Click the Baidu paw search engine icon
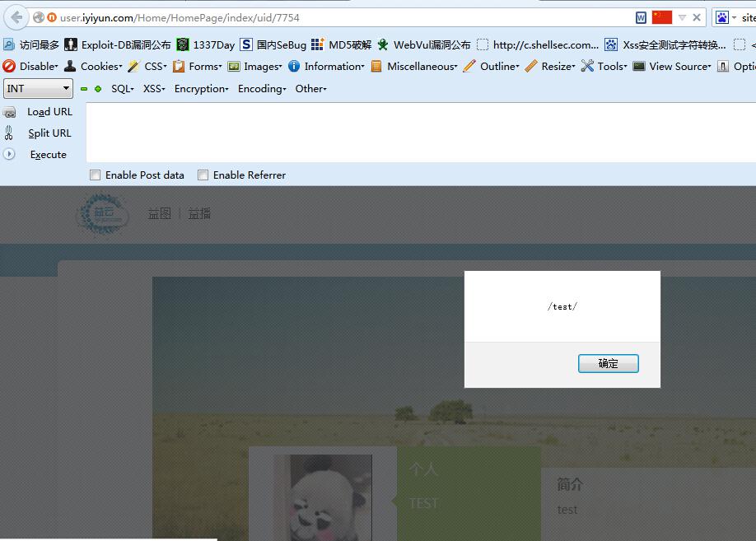This screenshot has height=541, width=756. coord(721,18)
